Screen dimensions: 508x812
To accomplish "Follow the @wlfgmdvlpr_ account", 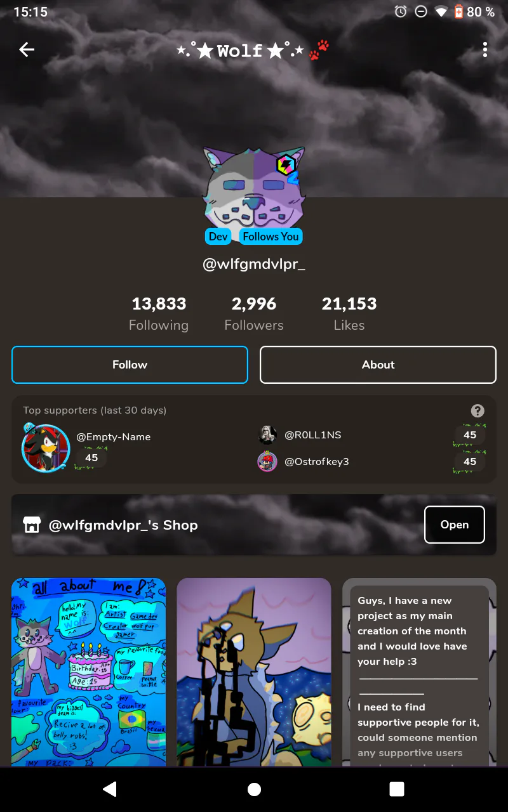I will 130,365.
